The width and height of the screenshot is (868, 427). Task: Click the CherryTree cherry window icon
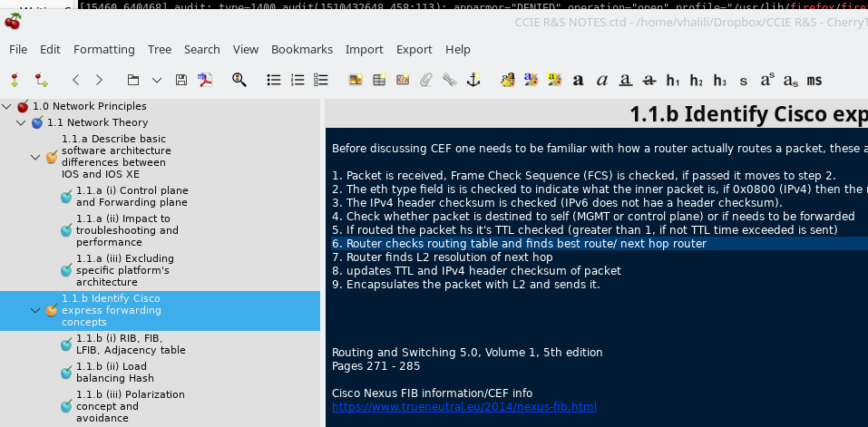(12, 22)
